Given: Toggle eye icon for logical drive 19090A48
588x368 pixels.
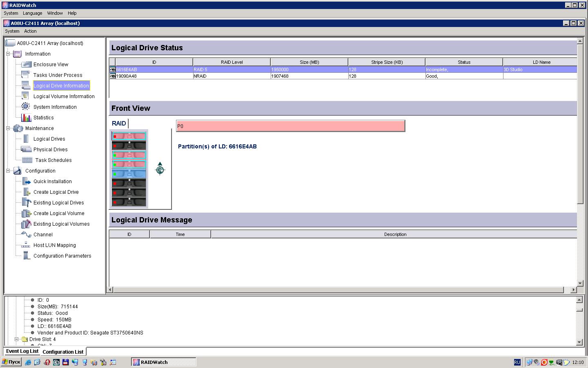Looking at the screenshot, I should tap(113, 76).
